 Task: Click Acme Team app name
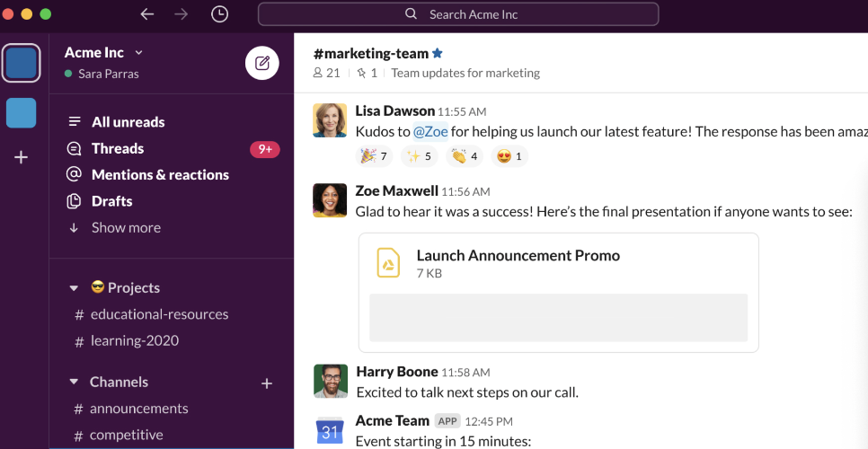click(x=392, y=420)
